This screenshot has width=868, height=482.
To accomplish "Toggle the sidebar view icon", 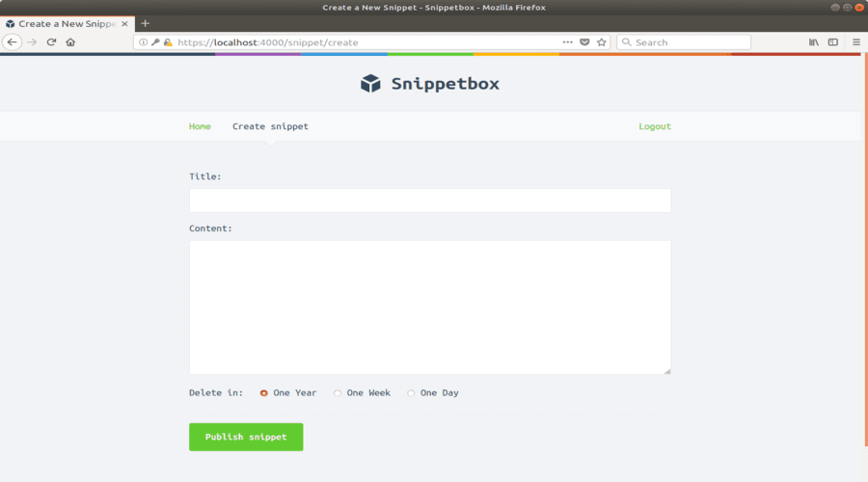I will click(833, 42).
